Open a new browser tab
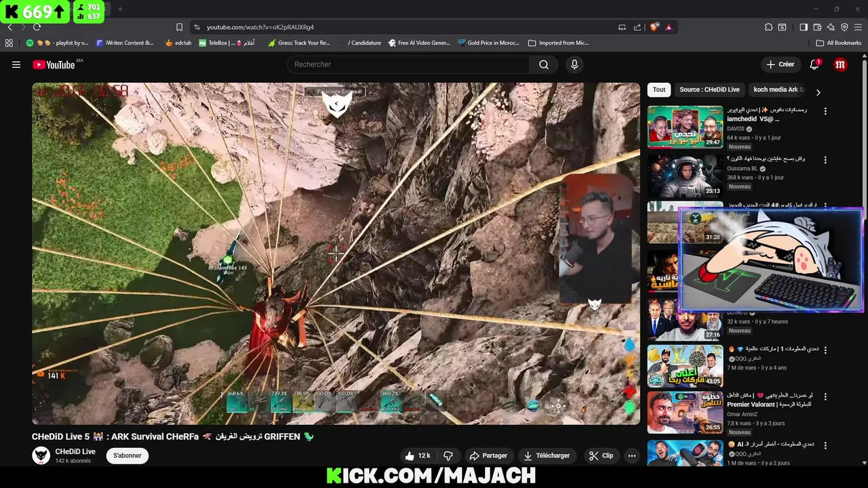The height and width of the screenshot is (488, 868). pyautogui.click(x=120, y=9)
